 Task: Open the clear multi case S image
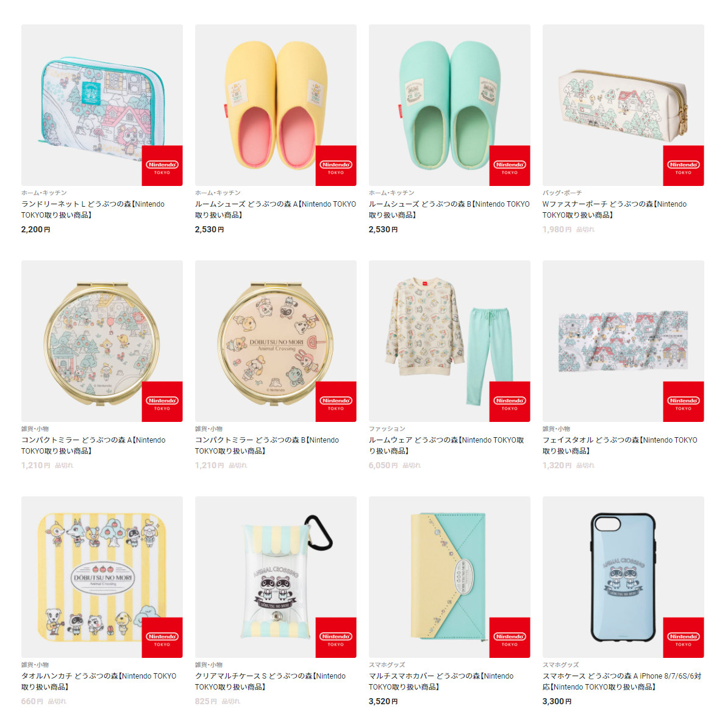pos(276,577)
